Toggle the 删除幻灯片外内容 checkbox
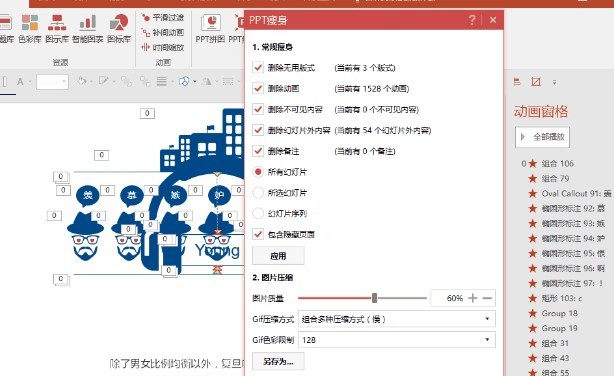 click(x=258, y=130)
